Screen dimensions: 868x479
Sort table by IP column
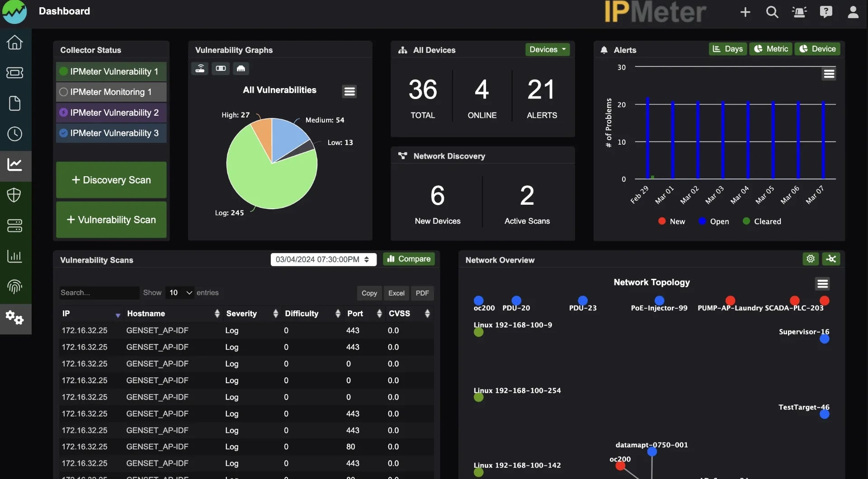click(x=92, y=314)
